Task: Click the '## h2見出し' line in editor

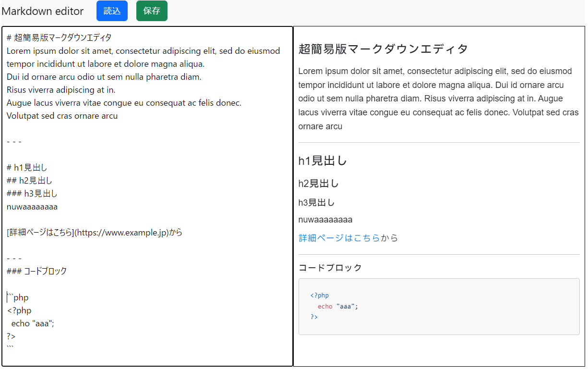Action: (29, 181)
